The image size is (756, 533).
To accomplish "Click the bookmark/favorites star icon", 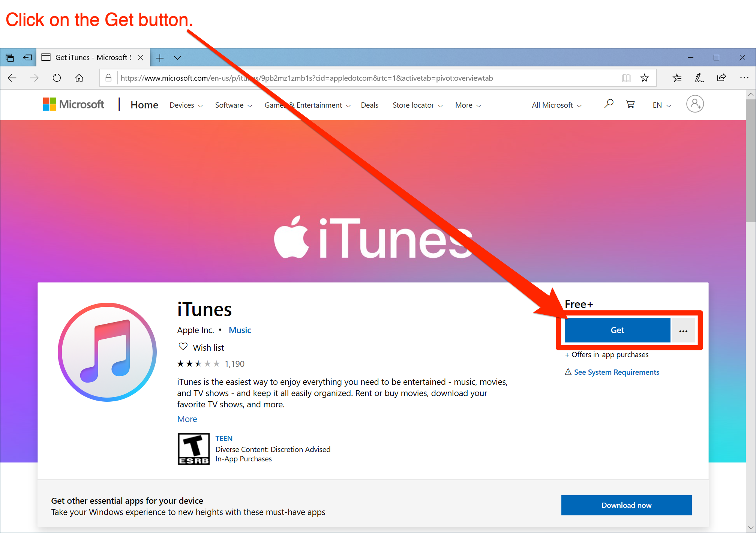I will (645, 78).
